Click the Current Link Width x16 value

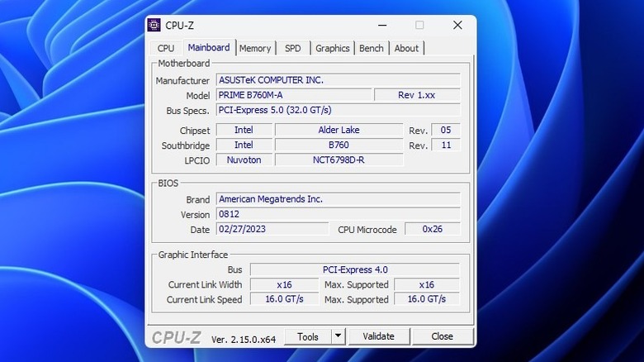(284, 284)
